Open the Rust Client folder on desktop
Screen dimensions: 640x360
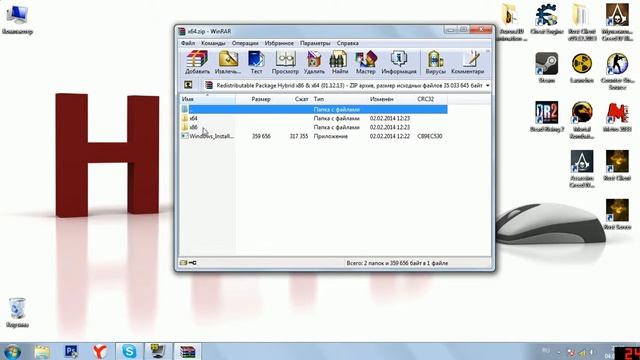582,22
